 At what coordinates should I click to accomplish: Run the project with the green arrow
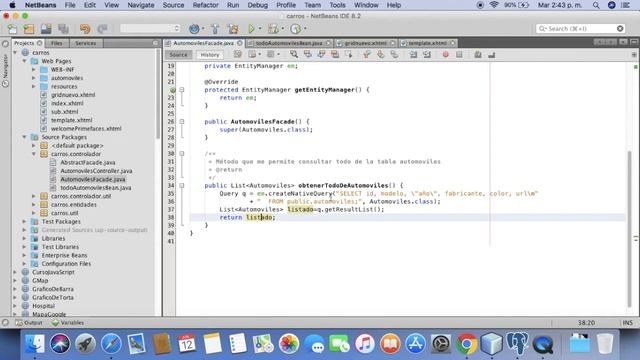[x=251, y=29]
